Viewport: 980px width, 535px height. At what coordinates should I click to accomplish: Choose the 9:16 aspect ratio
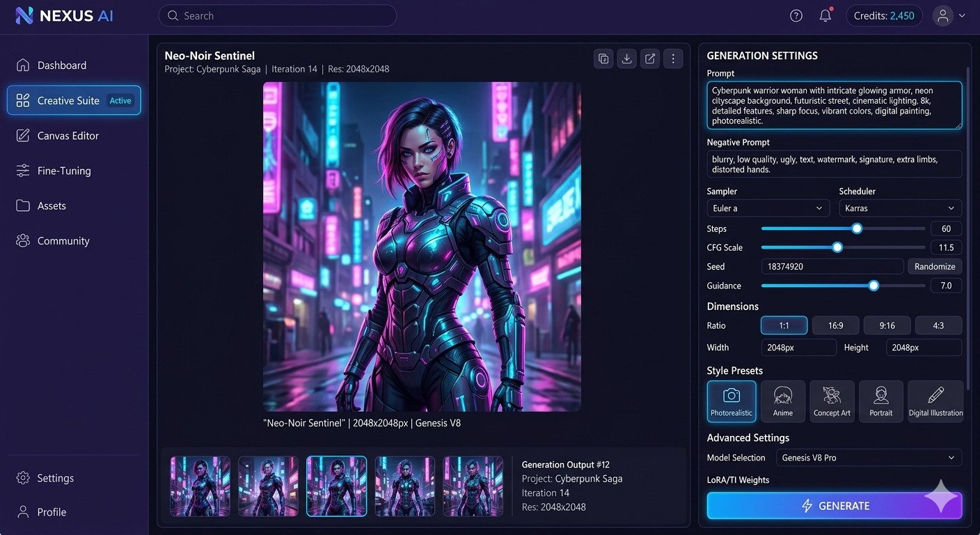click(x=887, y=325)
